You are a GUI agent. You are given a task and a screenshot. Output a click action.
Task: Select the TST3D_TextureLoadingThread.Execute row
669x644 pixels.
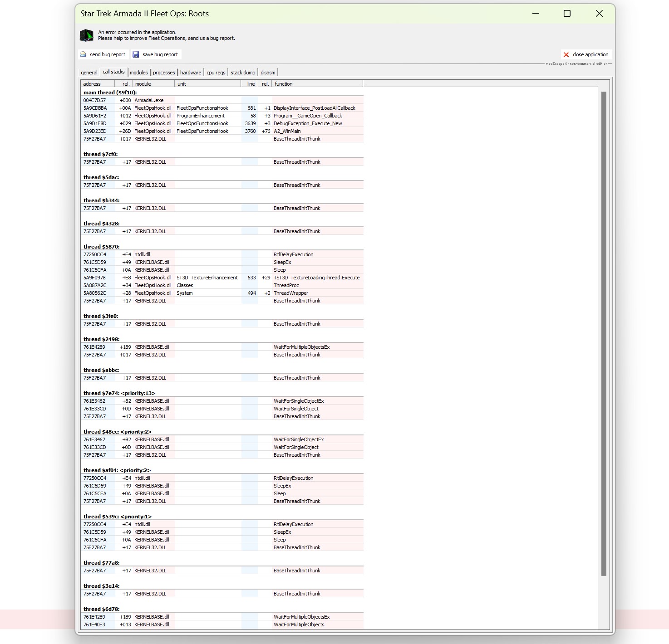pos(222,278)
